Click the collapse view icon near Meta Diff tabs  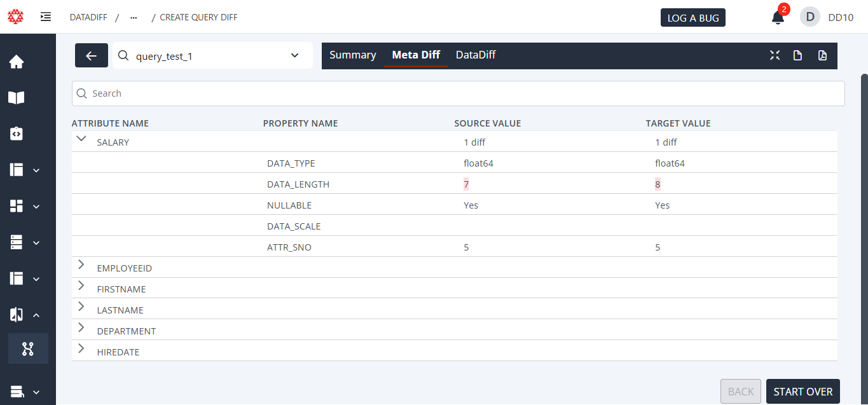pyautogui.click(x=775, y=55)
